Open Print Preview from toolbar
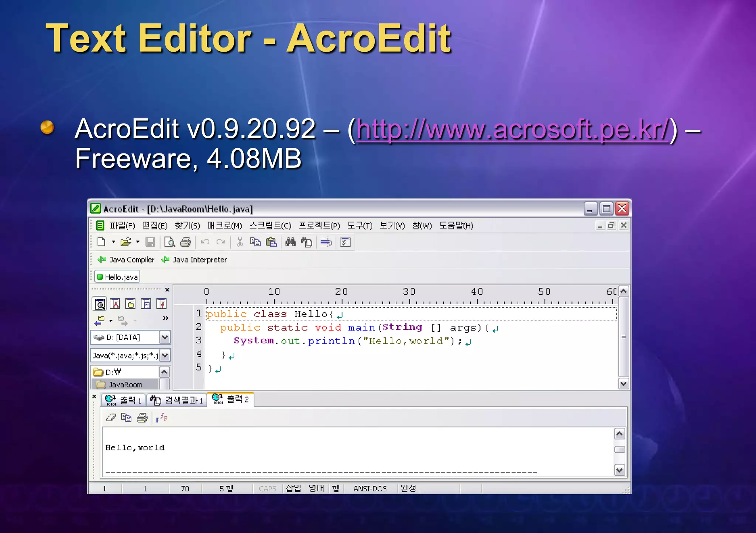This screenshot has width=756, height=533. 169,242
